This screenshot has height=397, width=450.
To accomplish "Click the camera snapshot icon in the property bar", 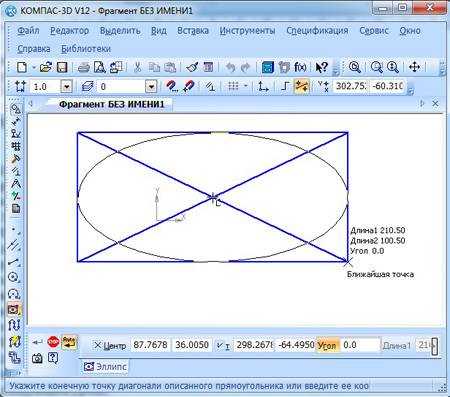I will pos(37,359).
